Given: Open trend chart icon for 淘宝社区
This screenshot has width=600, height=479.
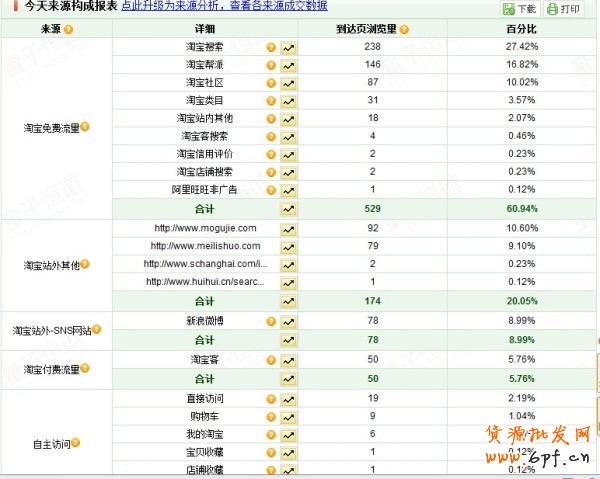Looking at the screenshot, I should click(289, 83).
